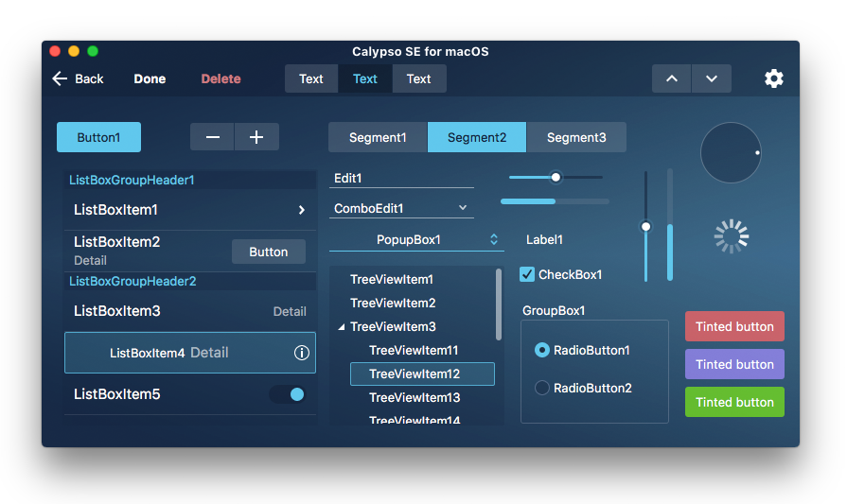Select TreeViewItem13
Viewport: 847px width, 504px height.
click(415, 398)
